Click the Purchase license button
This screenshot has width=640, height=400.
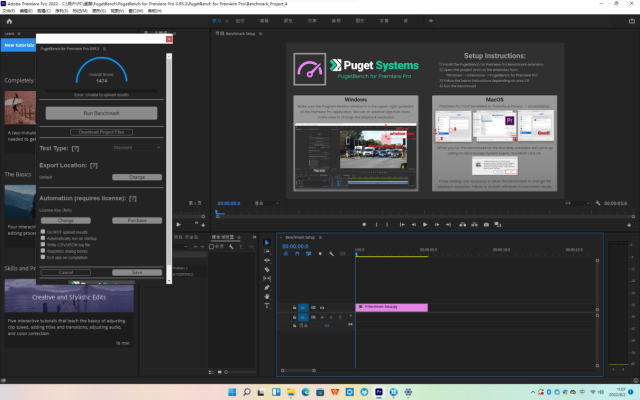tap(137, 220)
